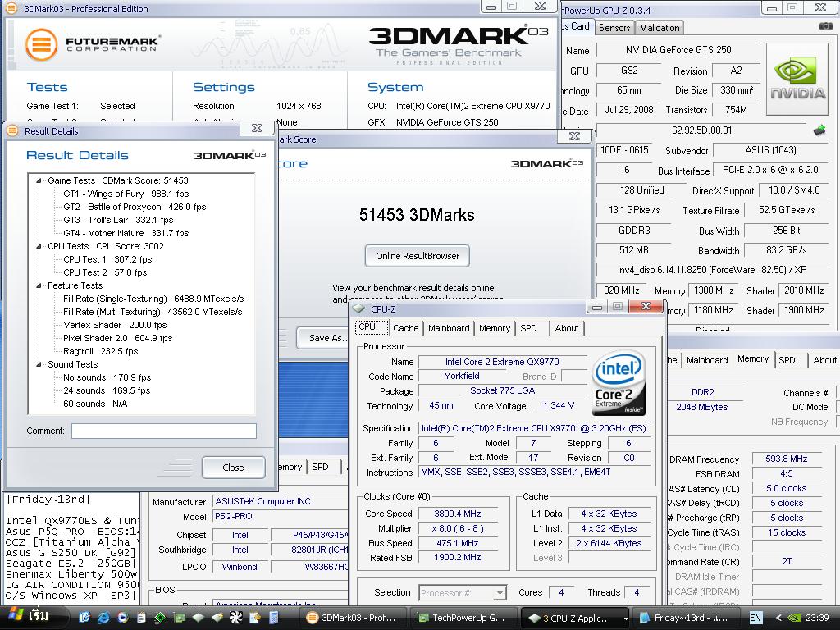The width and height of the screenshot is (840, 630).
Task: Click the GPU-Z Name field value
Action: pos(678,50)
